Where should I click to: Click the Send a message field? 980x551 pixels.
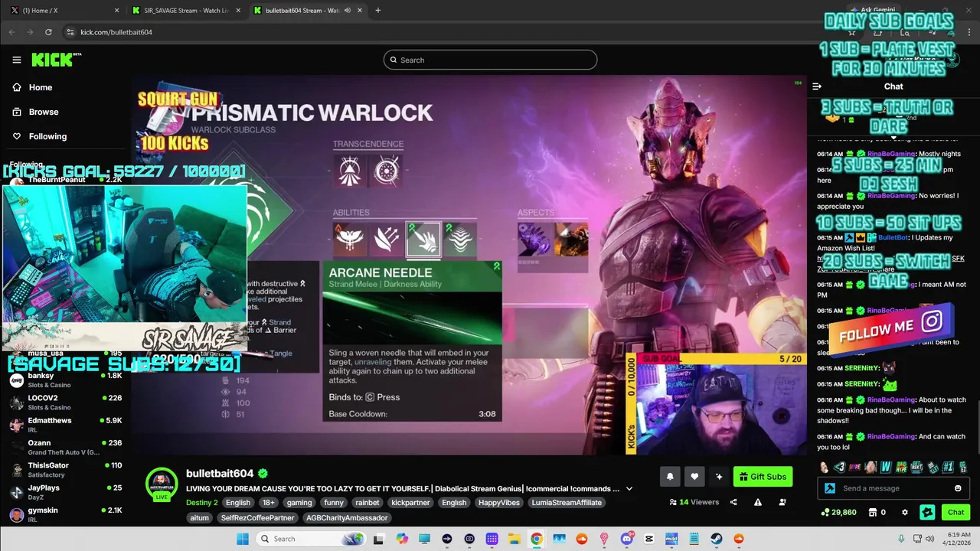[x=893, y=488]
